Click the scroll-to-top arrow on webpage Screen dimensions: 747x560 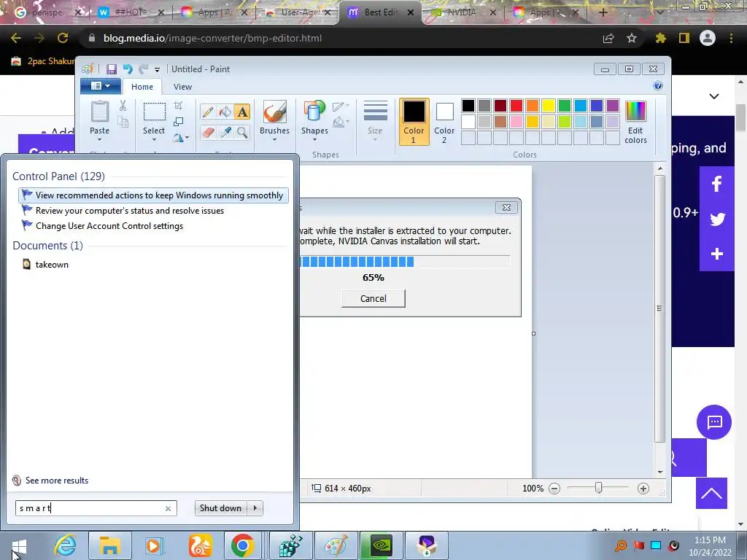pyautogui.click(x=711, y=494)
